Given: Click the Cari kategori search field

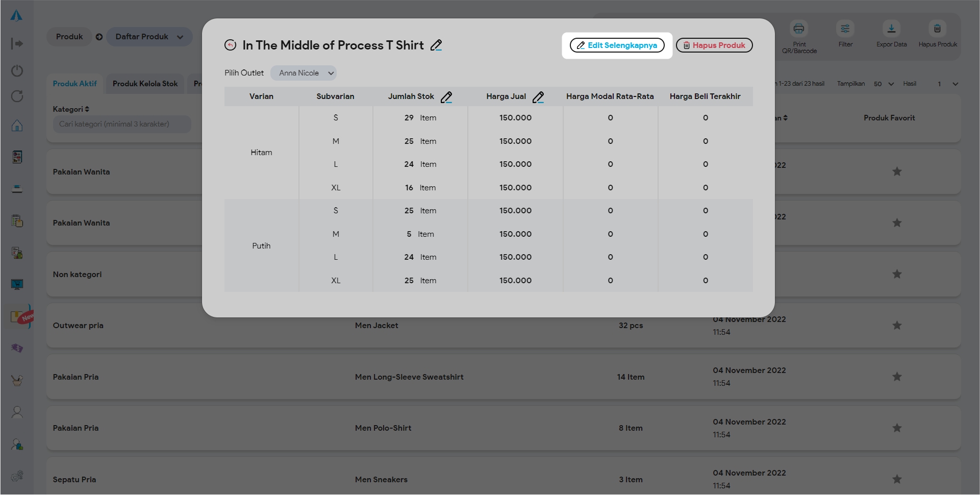Looking at the screenshot, I should pyautogui.click(x=122, y=124).
